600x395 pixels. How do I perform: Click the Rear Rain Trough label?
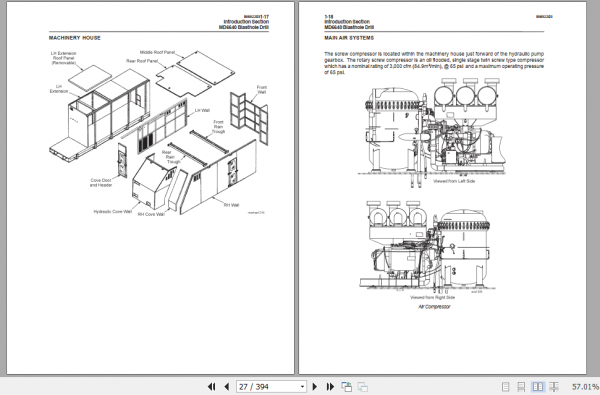[170, 157]
